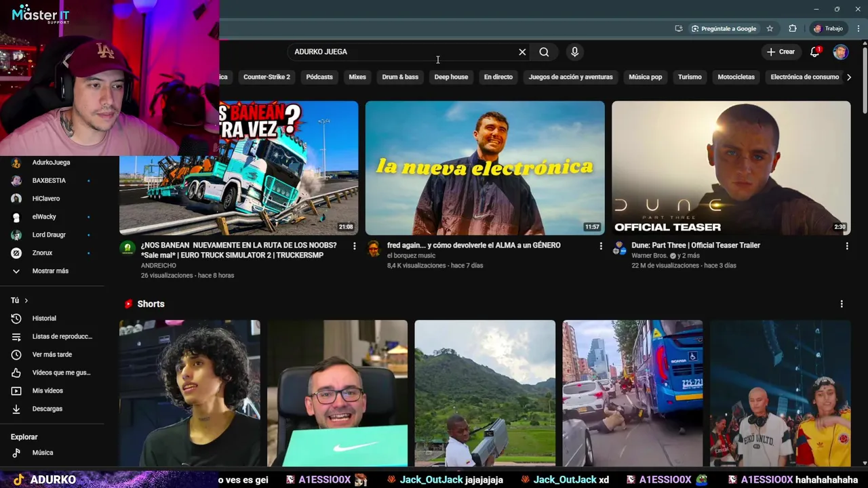Click the fred again video title
Screen dimensions: 868x488
point(473,245)
